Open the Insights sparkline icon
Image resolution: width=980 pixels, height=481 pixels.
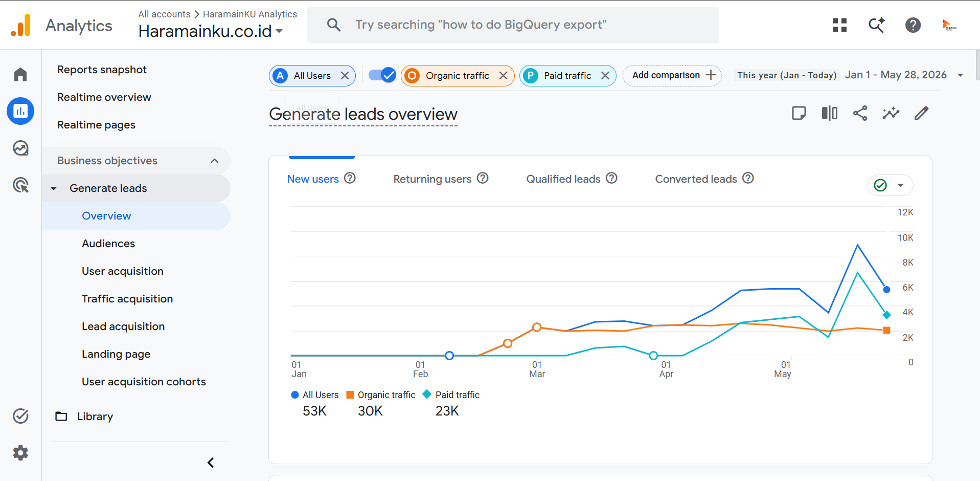pyautogui.click(x=891, y=113)
